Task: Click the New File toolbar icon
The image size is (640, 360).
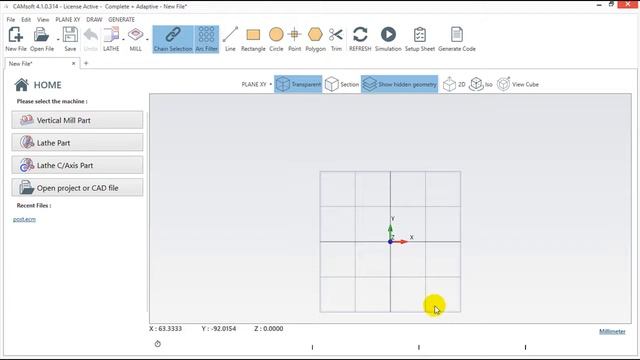Action: pyautogui.click(x=16, y=39)
